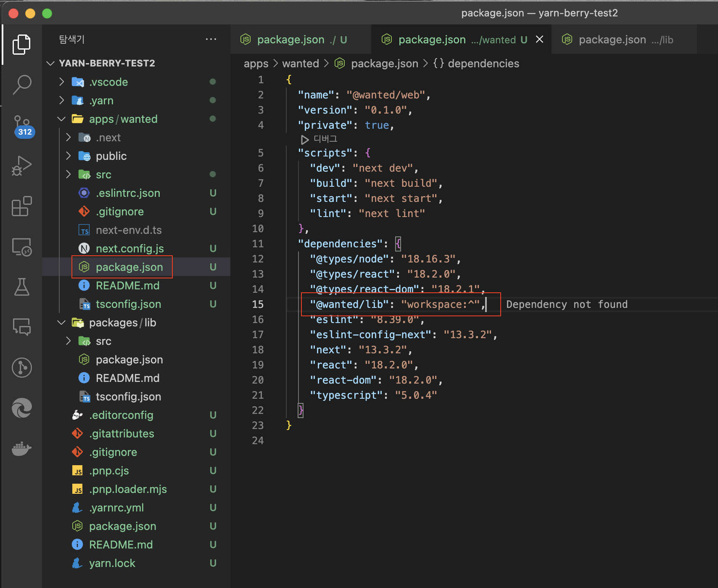Screen dimensions: 718x588
Task: Open the comments chat bubbles icon in activity bar
Action: tap(21, 326)
